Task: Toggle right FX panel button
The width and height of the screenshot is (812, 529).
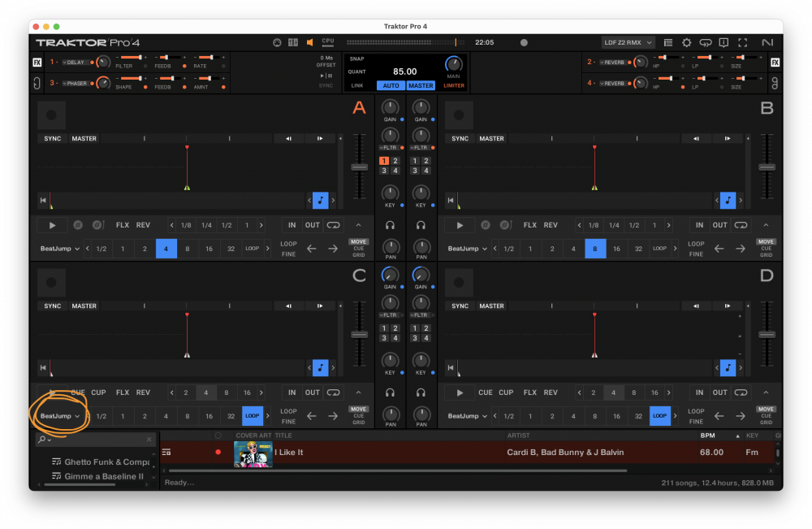Action: [x=775, y=63]
